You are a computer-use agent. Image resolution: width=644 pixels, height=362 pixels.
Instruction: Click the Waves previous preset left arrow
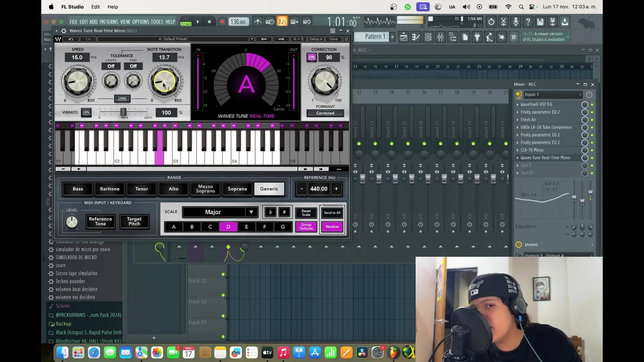264,39
